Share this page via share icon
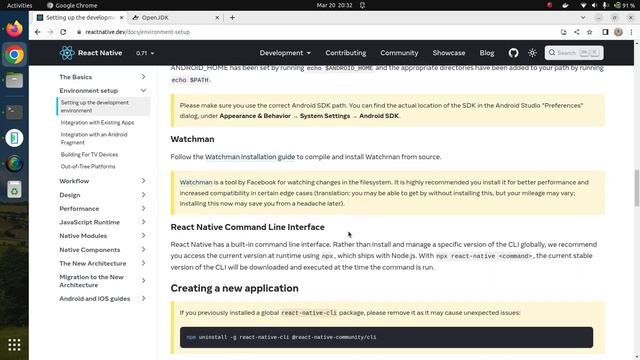The image size is (640, 360). [x=576, y=32]
